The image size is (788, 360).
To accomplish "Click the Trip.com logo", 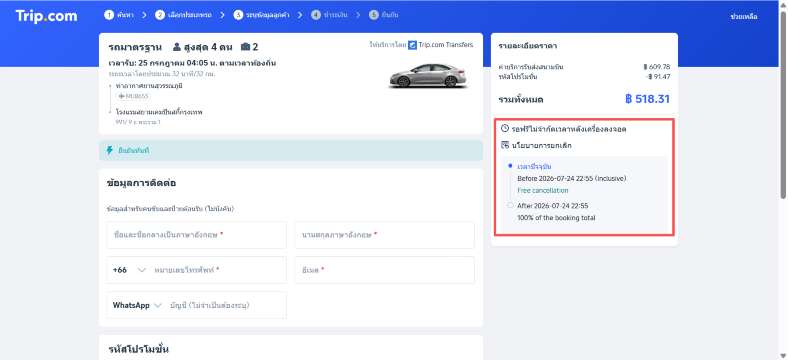I will coord(46,16).
